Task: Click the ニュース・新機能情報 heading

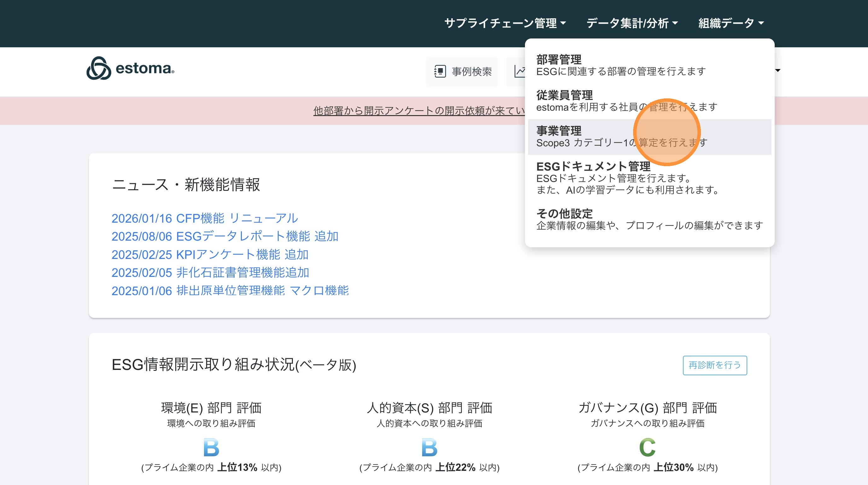Action: point(186,185)
